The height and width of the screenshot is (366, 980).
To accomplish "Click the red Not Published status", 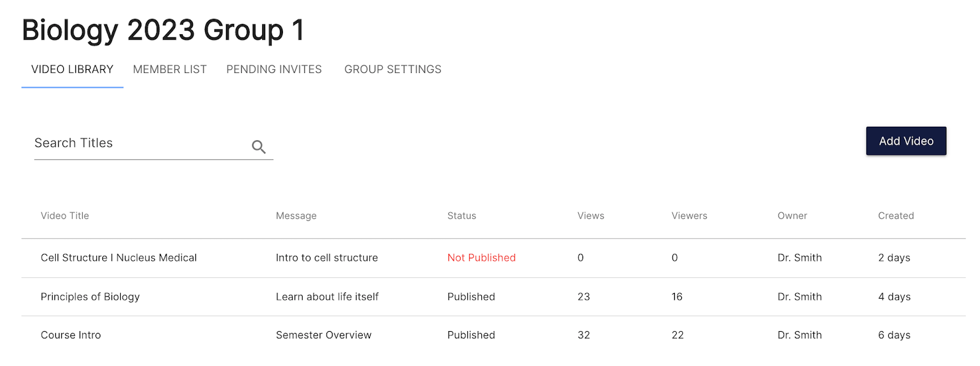I will click(x=481, y=258).
